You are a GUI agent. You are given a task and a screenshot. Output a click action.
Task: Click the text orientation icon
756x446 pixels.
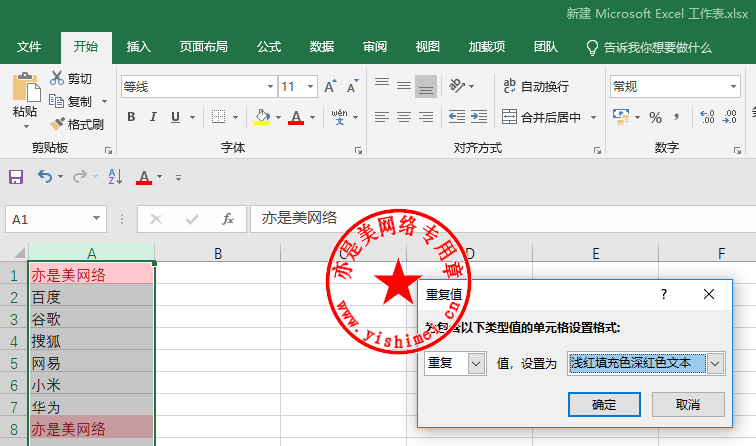click(457, 86)
